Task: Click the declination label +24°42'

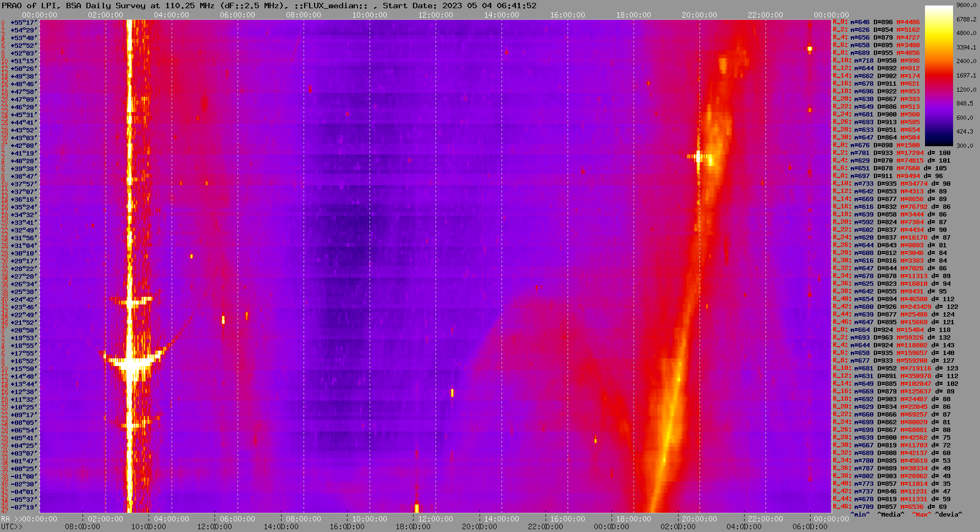Action: click(24, 300)
